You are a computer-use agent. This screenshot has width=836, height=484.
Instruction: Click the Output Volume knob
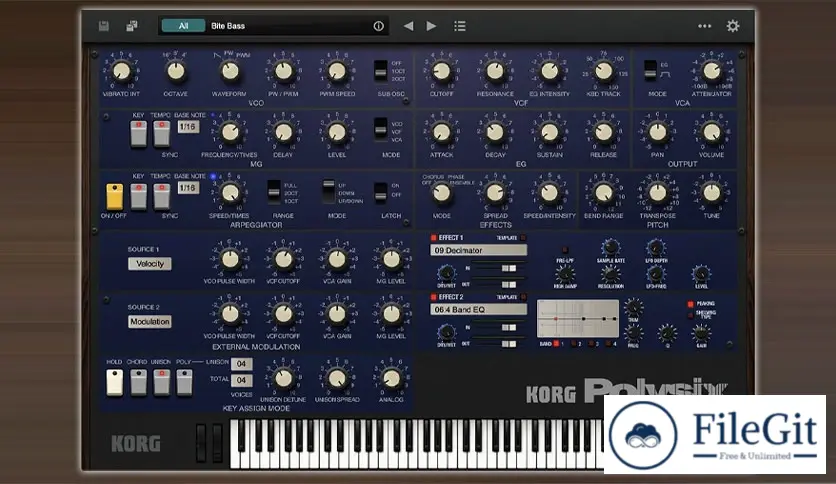(712, 132)
